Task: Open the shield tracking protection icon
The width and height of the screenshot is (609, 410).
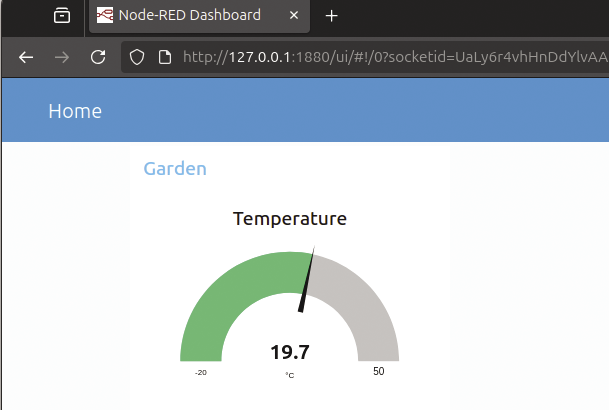Action: point(137,57)
